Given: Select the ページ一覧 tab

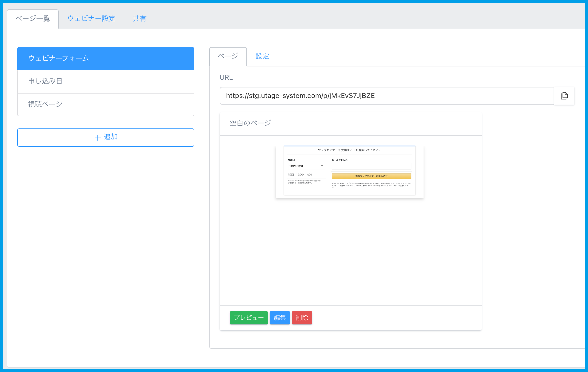Looking at the screenshot, I should (x=32, y=19).
